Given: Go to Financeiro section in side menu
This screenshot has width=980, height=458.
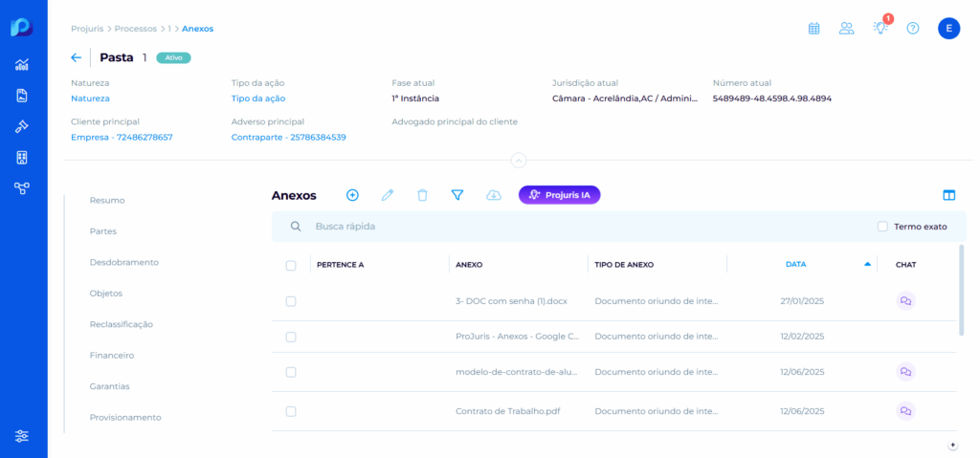Looking at the screenshot, I should (112, 355).
